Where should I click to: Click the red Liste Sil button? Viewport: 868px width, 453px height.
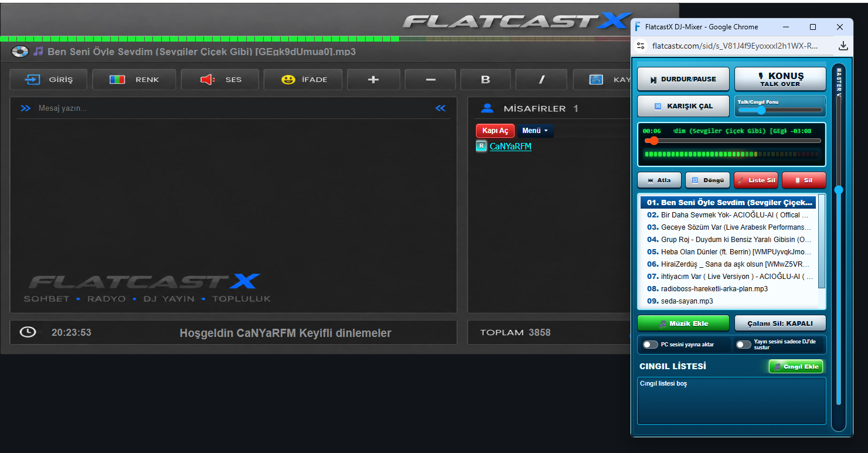(756, 180)
